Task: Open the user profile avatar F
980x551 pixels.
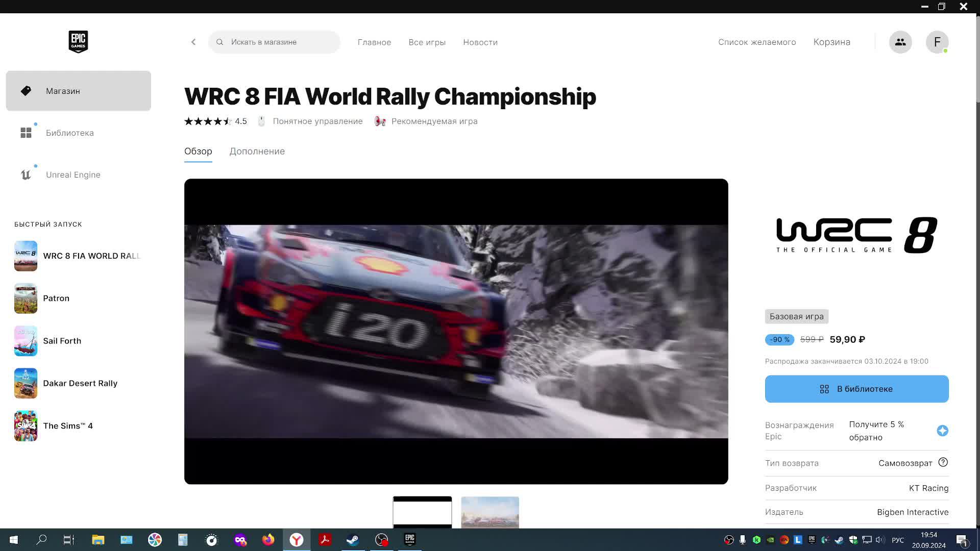Action: tap(937, 42)
